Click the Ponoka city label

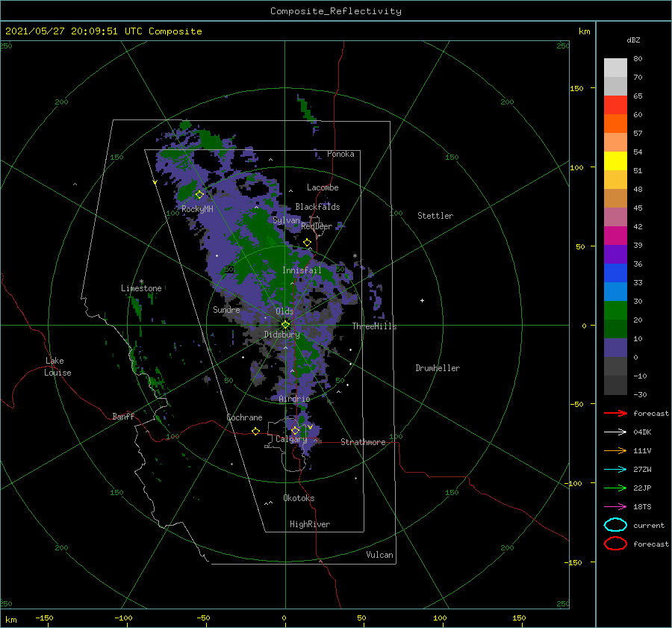pyautogui.click(x=340, y=154)
